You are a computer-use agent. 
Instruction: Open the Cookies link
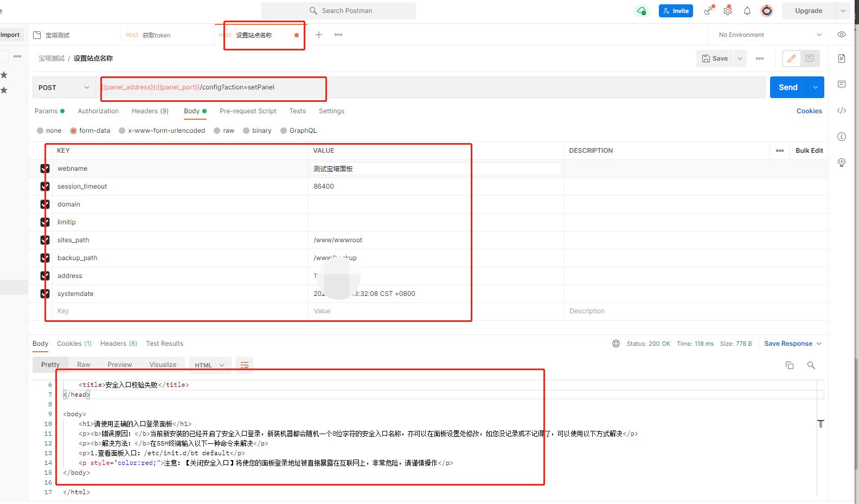(x=809, y=111)
